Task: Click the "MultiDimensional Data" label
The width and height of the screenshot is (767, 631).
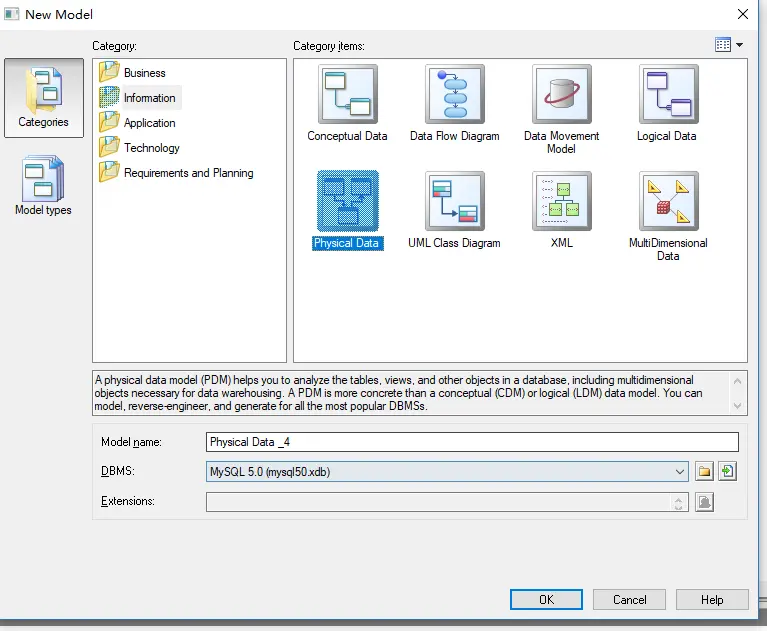Action: click(x=668, y=249)
